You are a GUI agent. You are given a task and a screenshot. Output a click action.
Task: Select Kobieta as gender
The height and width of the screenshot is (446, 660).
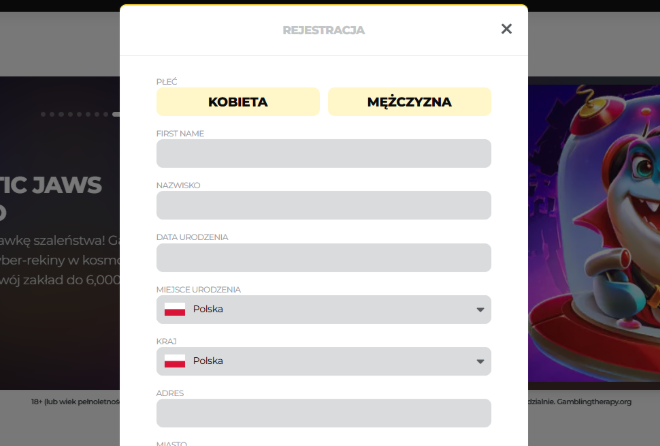pos(238,102)
